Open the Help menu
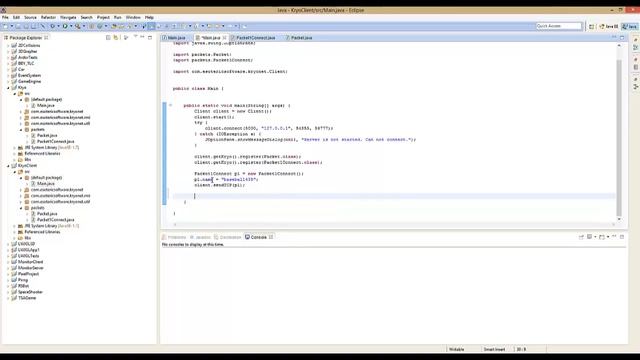Screen dimensions: 640x360 (149, 18)
